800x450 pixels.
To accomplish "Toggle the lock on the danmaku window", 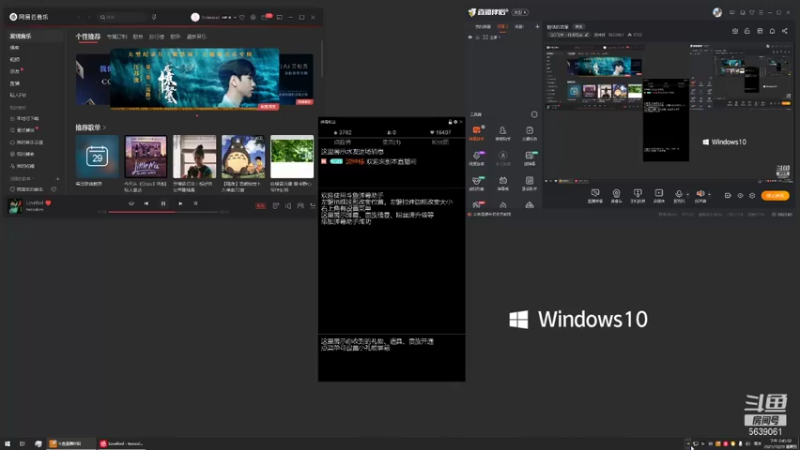I will pos(450,122).
